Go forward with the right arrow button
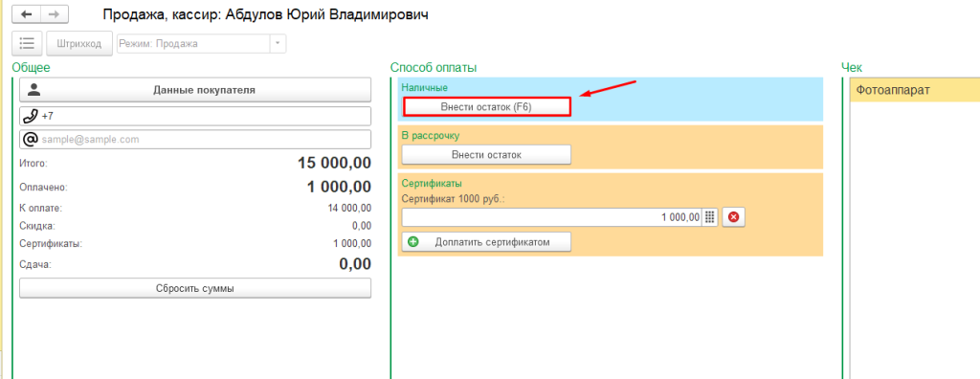The height and width of the screenshot is (379, 980). tap(55, 13)
